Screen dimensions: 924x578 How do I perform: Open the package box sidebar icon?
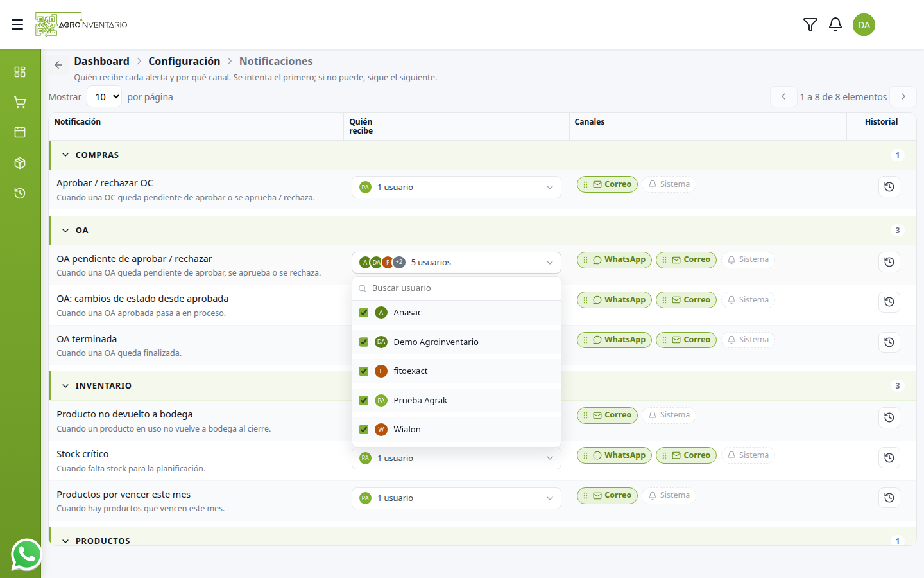pos(20,163)
